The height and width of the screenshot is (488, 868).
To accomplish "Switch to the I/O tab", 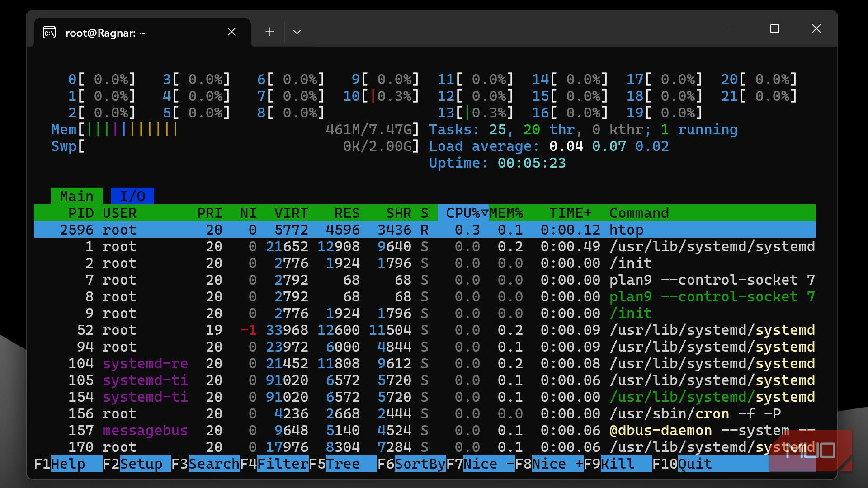I will (x=132, y=196).
